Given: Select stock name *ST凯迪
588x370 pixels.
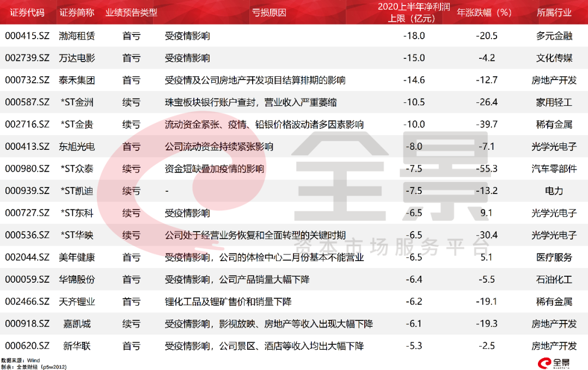Looking at the screenshot, I should pos(77,191).
